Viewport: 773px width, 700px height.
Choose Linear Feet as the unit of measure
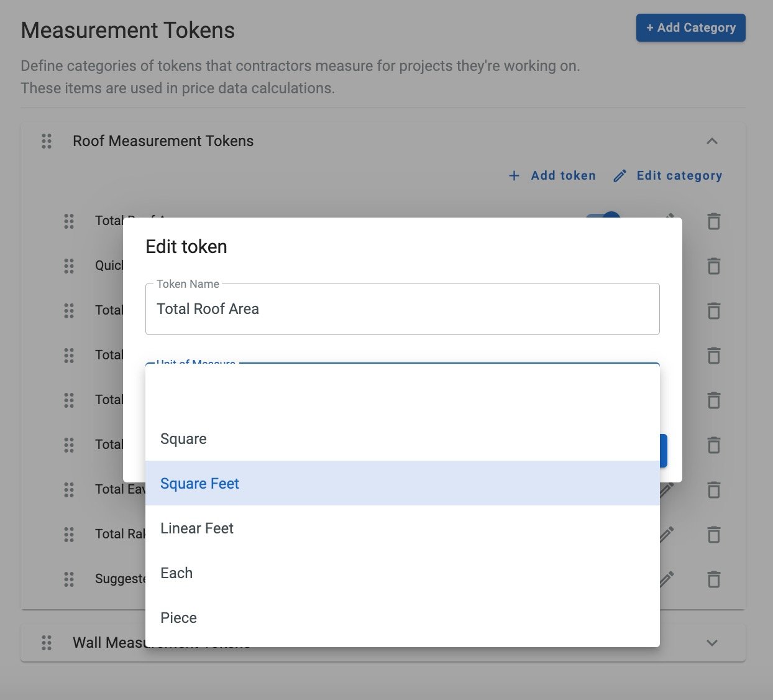click(196, 528)
